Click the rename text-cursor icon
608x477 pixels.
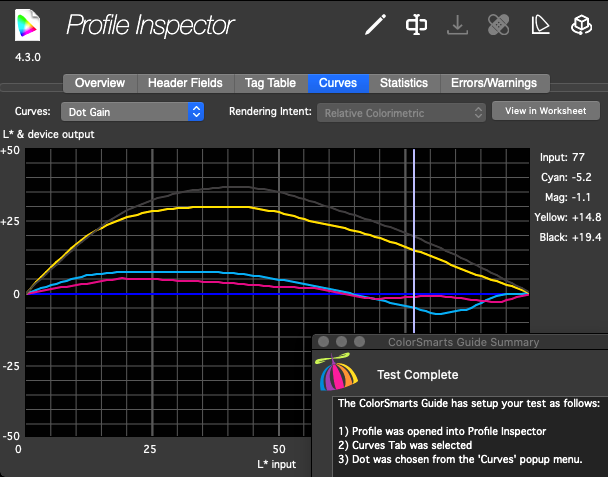tap(417, 25)
